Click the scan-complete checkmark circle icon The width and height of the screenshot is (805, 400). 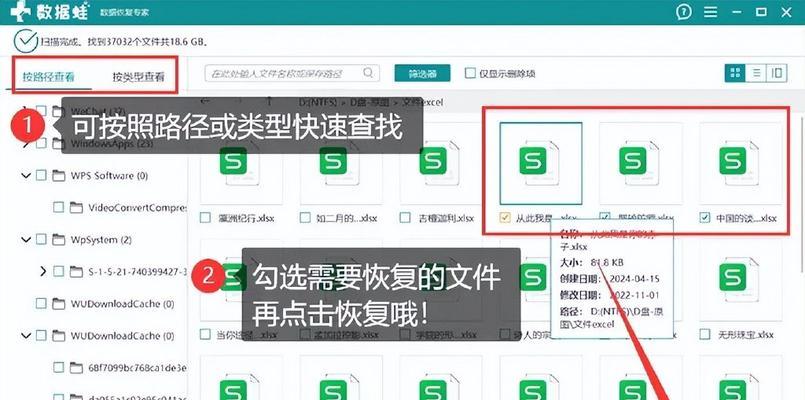pyautogui.click(x=26, y=42)
